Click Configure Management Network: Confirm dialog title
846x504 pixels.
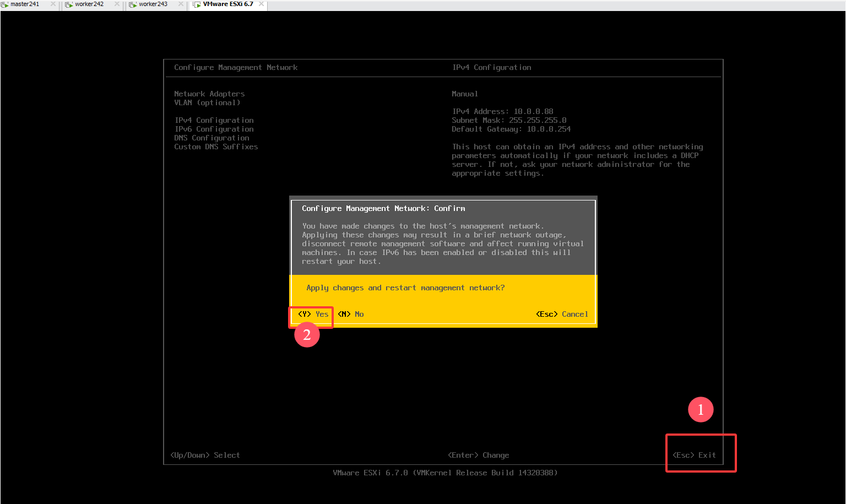[383, 208]
